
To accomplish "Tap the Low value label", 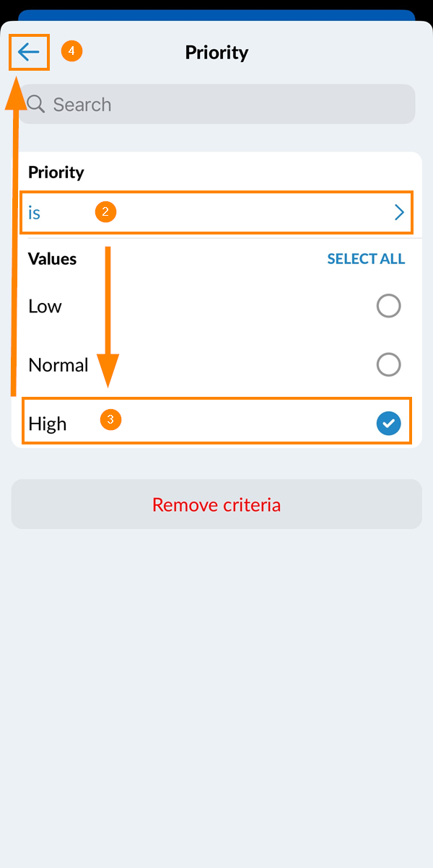I will point(45,307).
